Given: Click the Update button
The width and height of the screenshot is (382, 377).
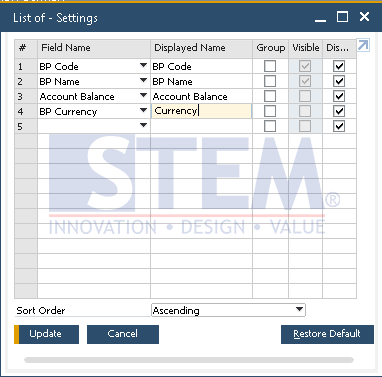Looking at the screenshot, I should [46, 334].
